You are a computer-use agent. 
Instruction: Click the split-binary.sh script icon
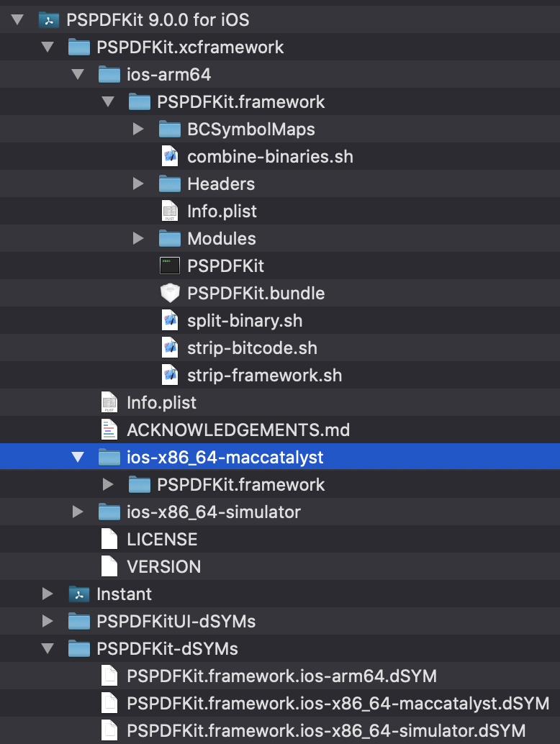[x=169, y=320]
